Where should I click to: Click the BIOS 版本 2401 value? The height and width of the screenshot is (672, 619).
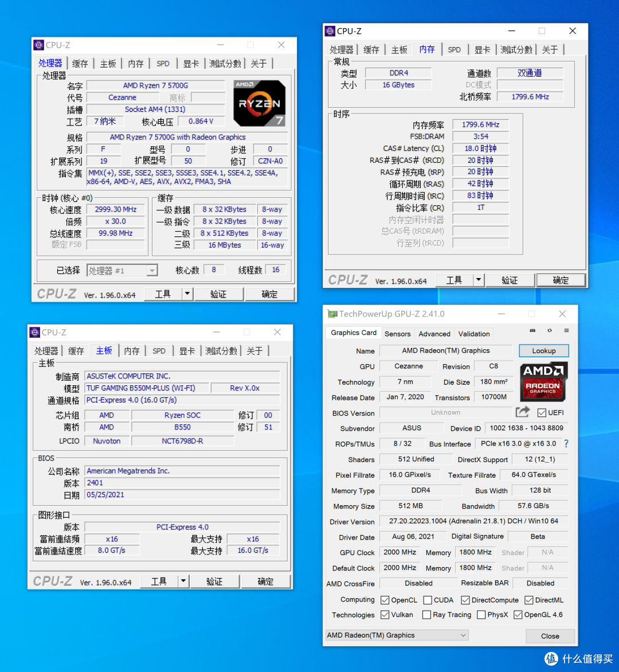[x=182, y=483]
